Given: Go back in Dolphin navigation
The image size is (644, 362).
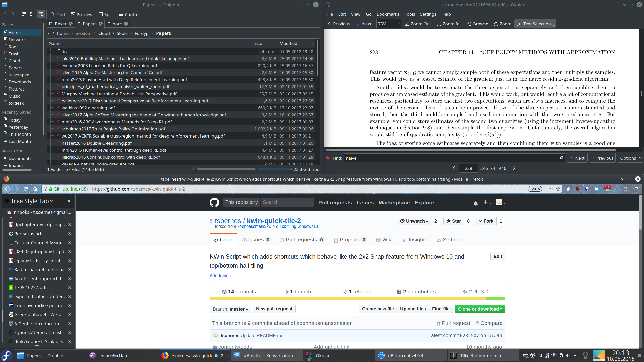Looking at the screenshot, I should point(5,14).
